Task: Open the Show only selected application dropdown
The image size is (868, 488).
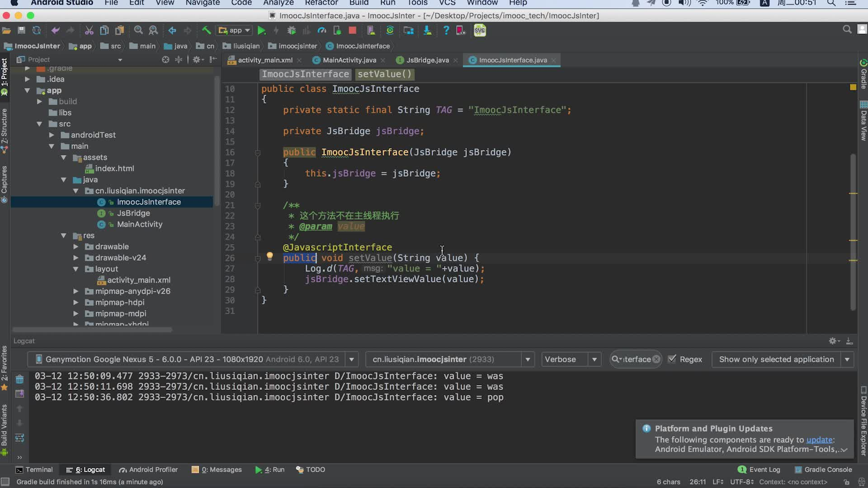Action: 783,359
